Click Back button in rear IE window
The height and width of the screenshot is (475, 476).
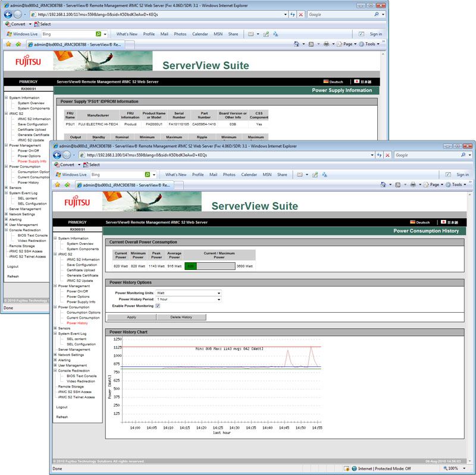pyautogui.click(x=8, y=14)
